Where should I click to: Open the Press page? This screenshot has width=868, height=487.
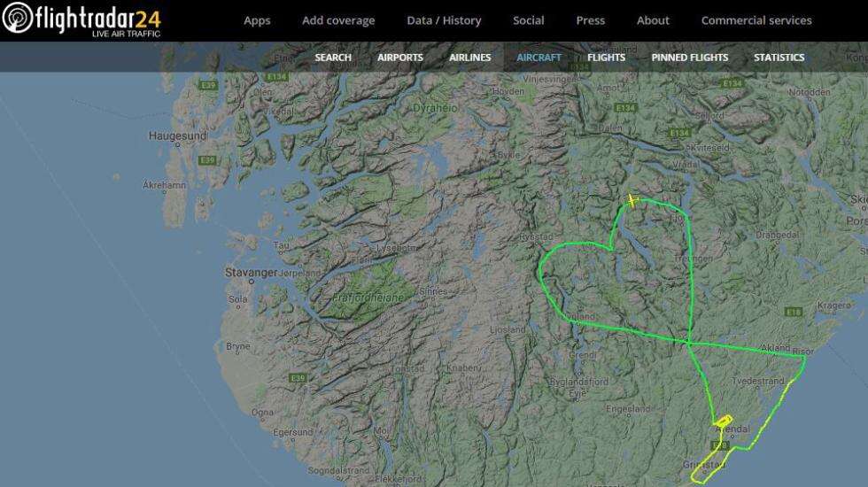click(590, 20)
